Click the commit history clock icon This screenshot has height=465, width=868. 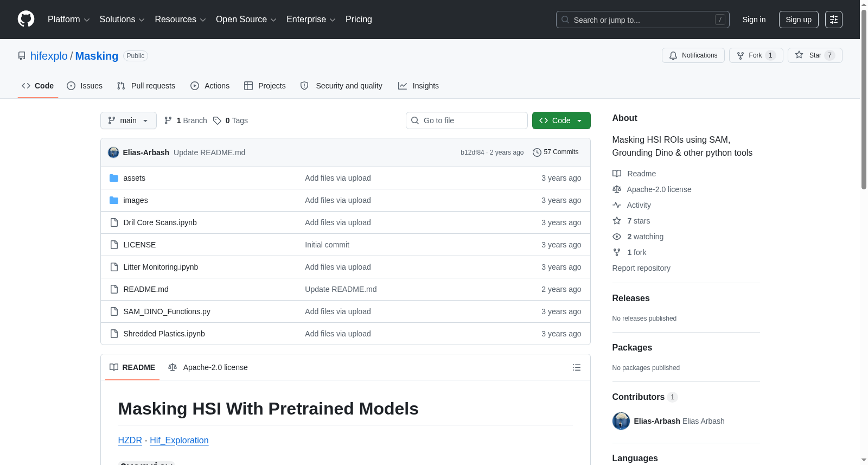click(x=537, y=152)
